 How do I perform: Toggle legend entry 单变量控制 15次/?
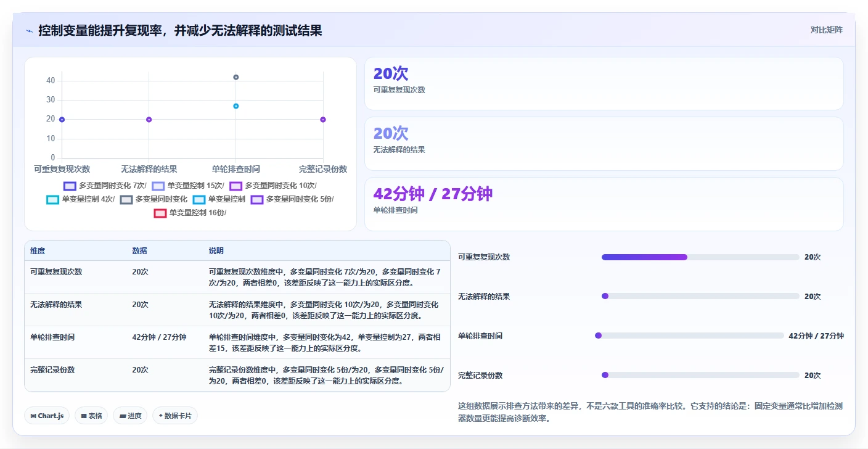coord(187,186)
